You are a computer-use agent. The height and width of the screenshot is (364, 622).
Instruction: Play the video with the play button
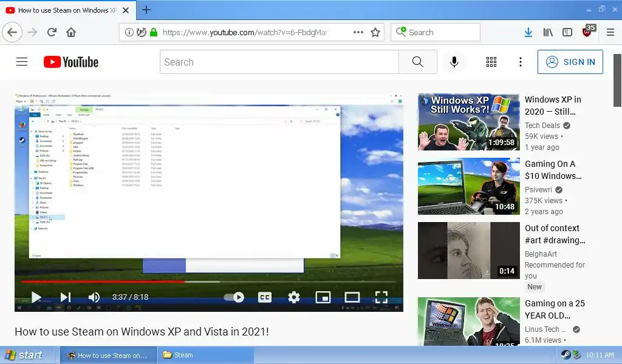coord(36,297)
